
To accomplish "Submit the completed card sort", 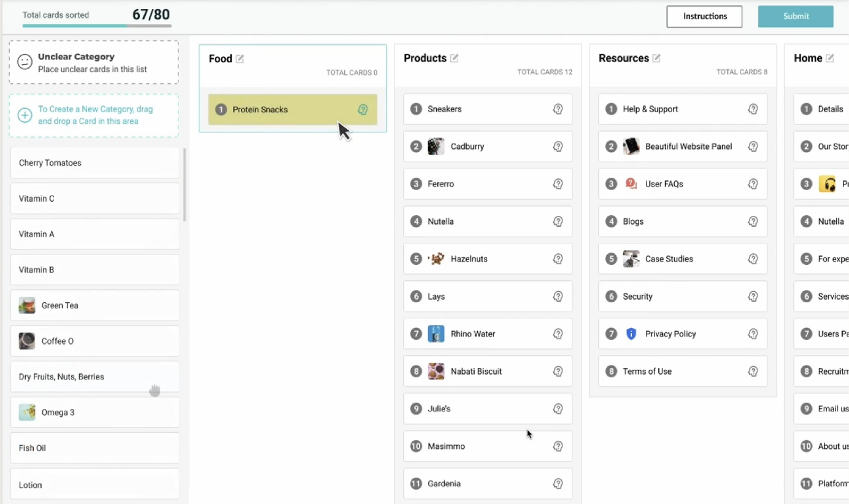I will [x=796, y=17].
